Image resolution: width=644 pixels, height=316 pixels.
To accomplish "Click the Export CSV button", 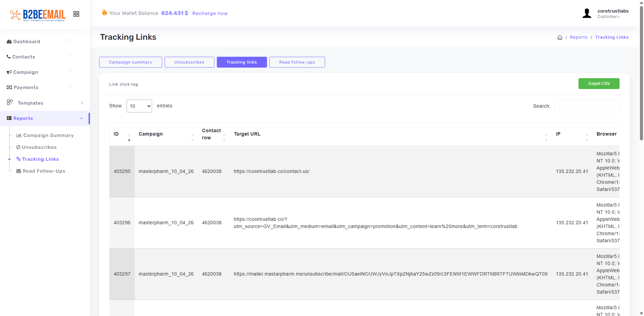I will coord(599,84).
